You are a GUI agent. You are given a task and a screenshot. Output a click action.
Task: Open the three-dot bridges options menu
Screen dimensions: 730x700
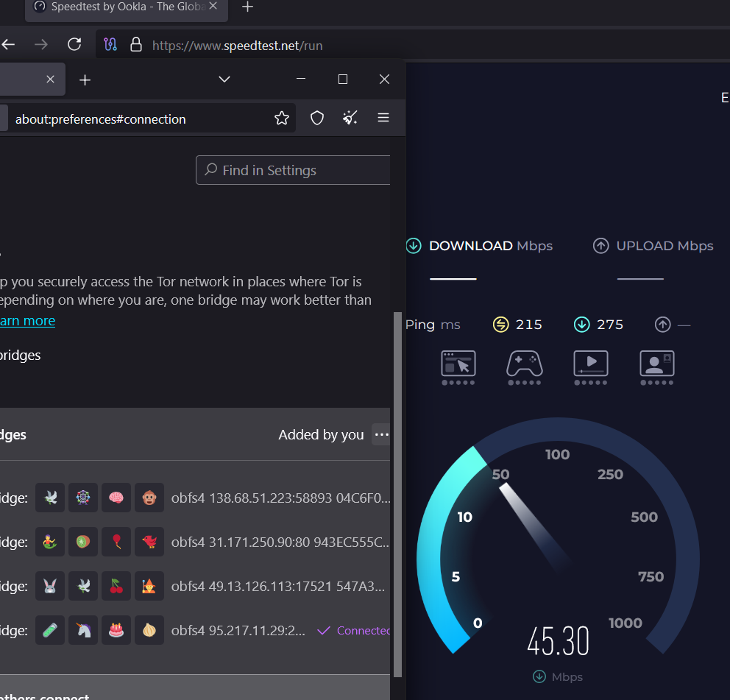381,434
